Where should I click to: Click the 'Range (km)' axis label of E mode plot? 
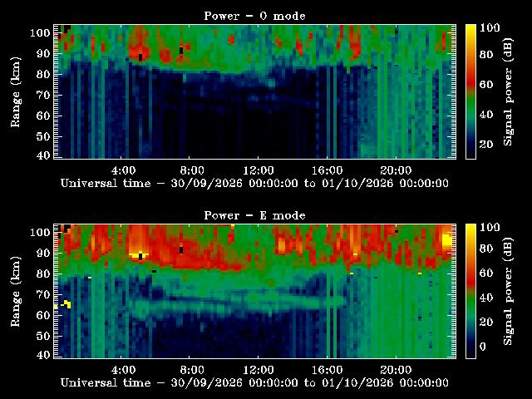15,292
